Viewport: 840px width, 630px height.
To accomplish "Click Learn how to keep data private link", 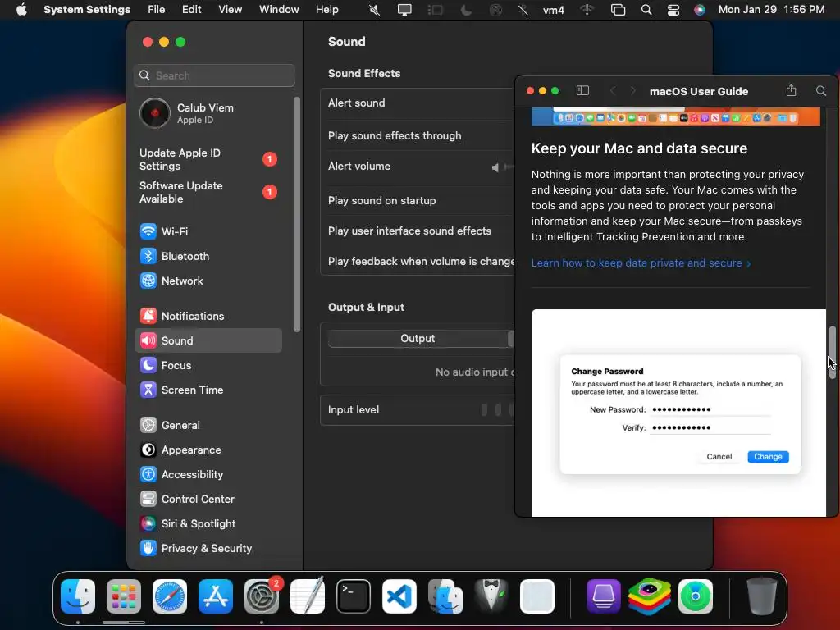I will (x=641, y=263).
